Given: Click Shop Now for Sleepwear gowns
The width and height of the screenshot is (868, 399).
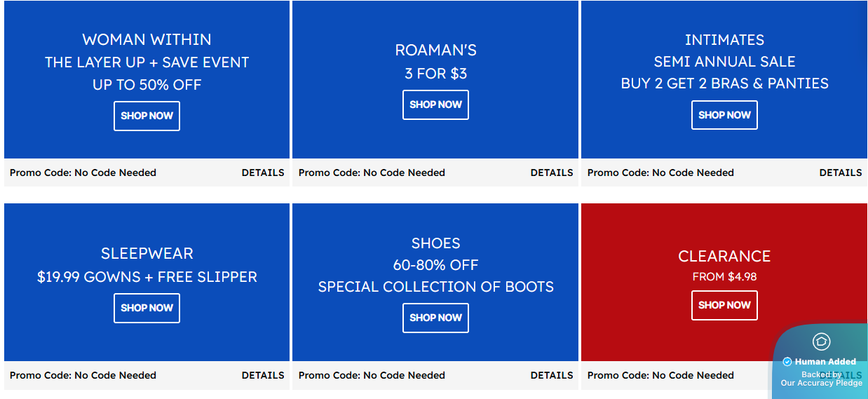Looking at the screenshot, I should point(147,308).
